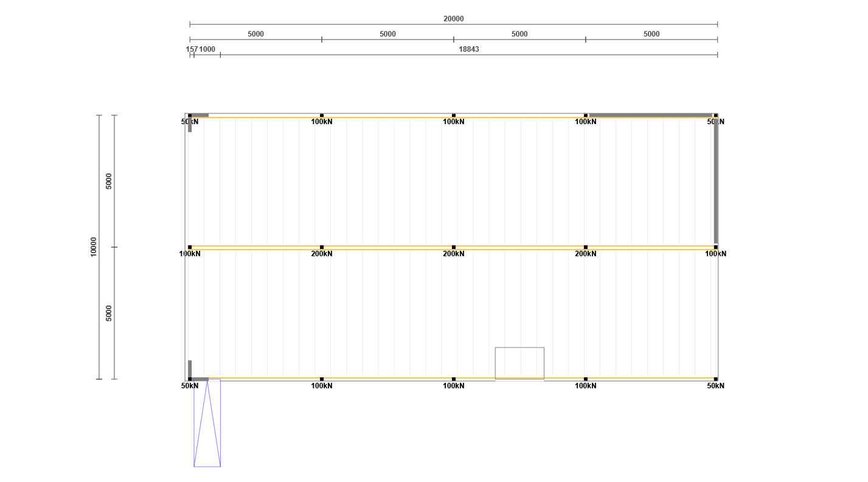Select the 100kN label at middle beam's left end
Screen dimensions: 868x482
coord(190,254)
